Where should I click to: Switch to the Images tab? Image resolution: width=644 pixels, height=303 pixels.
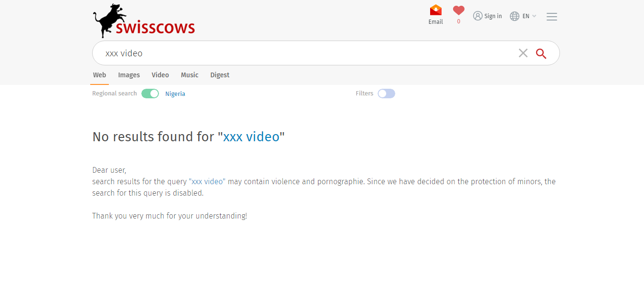pyautogui.click(x=129, y=75)
